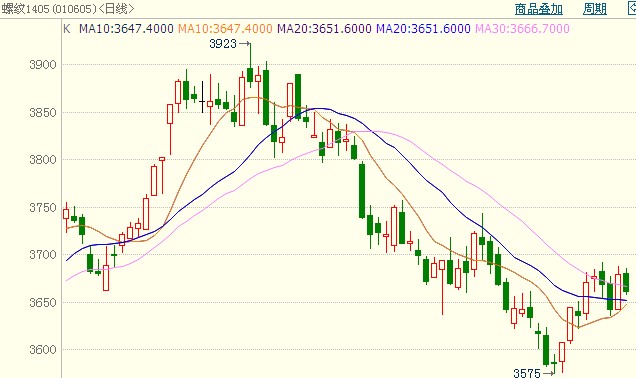636x378 pixels.
Task: Click the gray MA10:3647.4000 label
Action: [126, 28]
